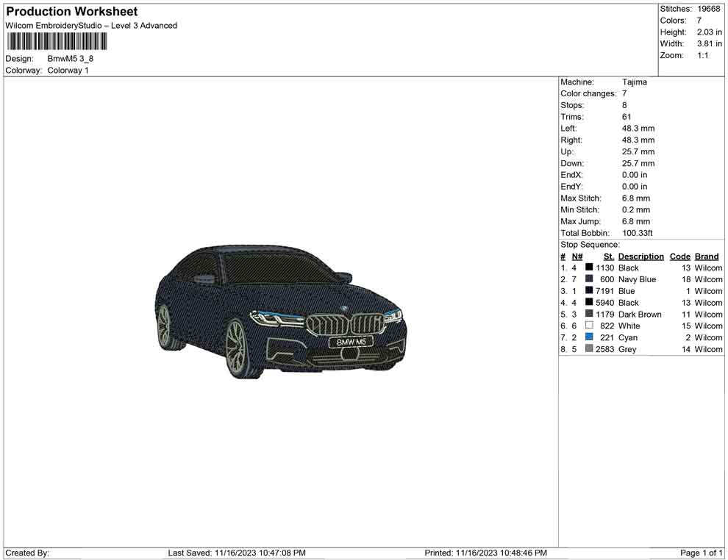
Task: Click the barcode under the worksheet title
Action: 57,41
